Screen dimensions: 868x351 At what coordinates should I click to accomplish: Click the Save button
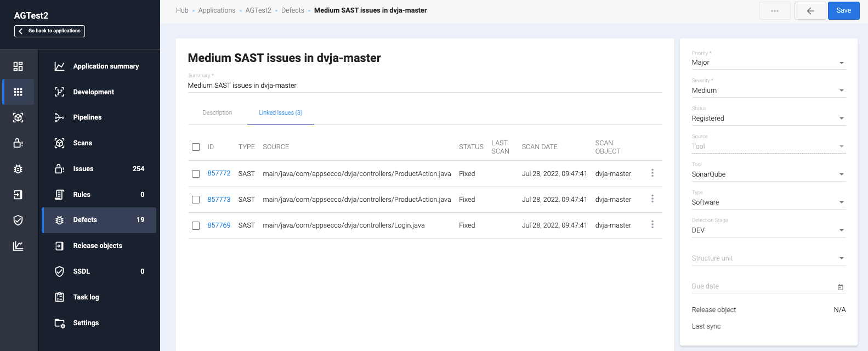click(x=843, y=10)
